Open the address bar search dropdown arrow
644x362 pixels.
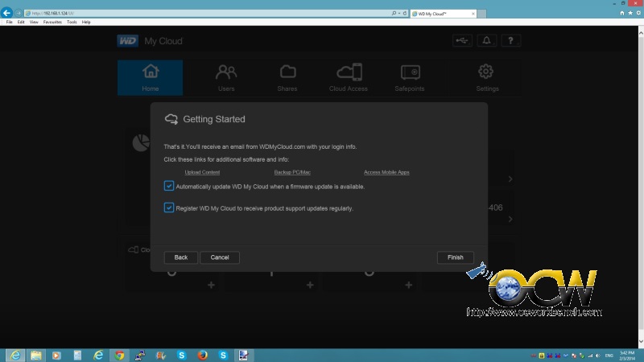coord(398,13)
